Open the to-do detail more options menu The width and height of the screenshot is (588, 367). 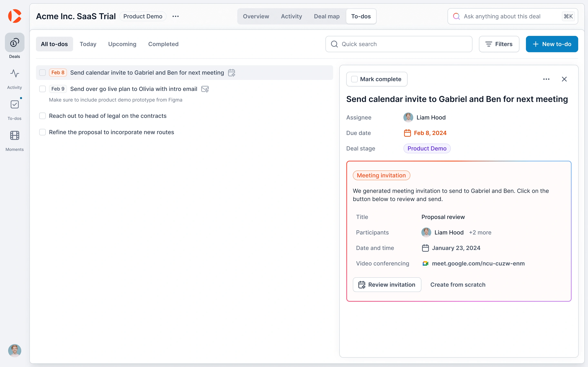pyautogui.click(x=546, y=79)
